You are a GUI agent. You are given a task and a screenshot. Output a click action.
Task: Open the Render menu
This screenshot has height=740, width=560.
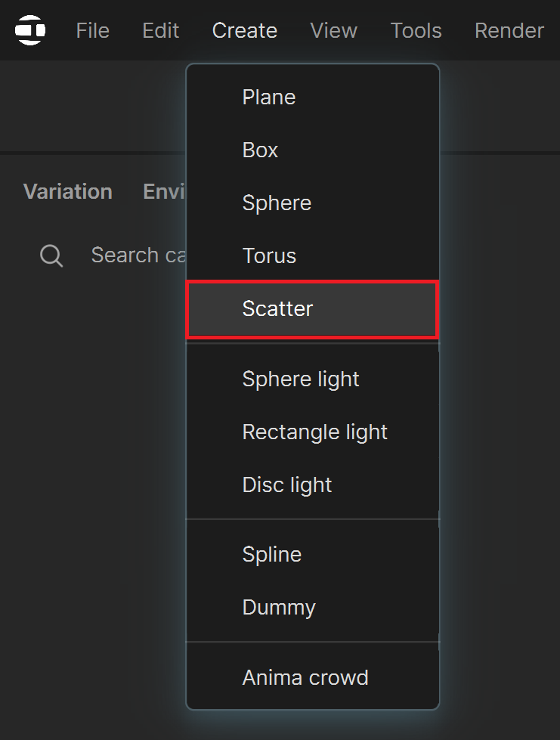[x=509, y=31]
